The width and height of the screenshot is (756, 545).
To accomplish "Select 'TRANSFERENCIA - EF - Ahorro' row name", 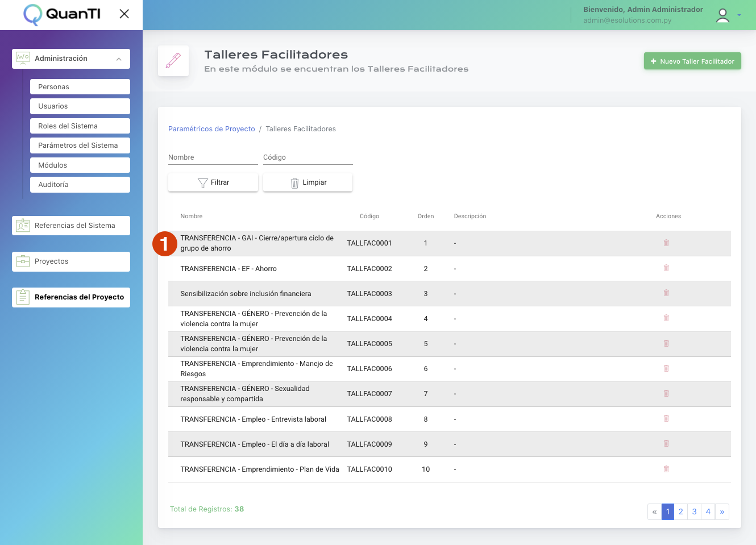I will [229, 269].
